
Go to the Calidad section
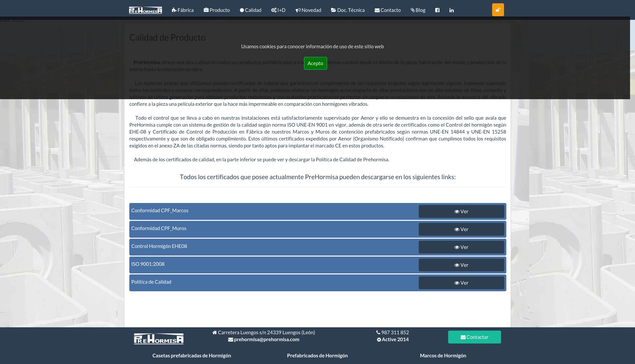click(250, 10)
